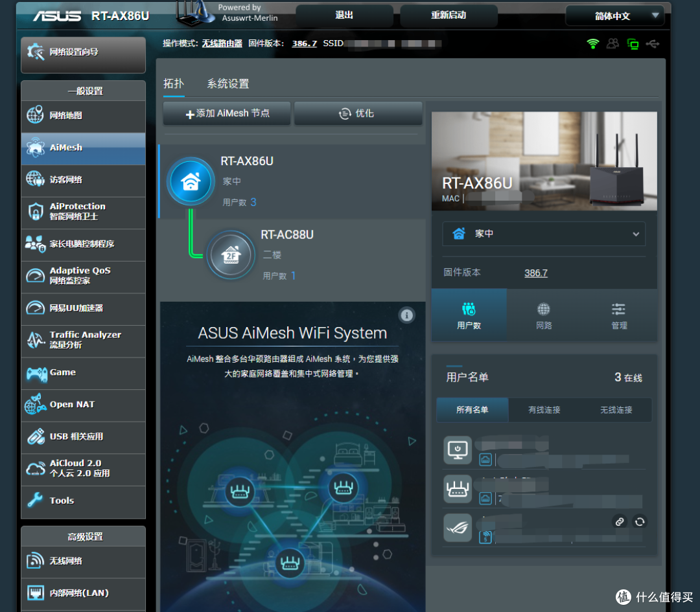Screen dimensions: 700x612
Task: Click the green WiFi status icon
Action: click(592, 44)
